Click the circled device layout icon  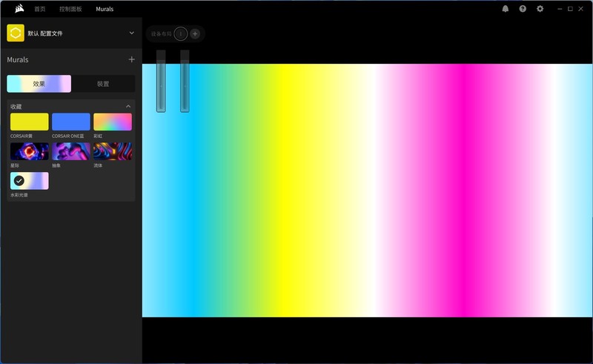coord(181,33)
